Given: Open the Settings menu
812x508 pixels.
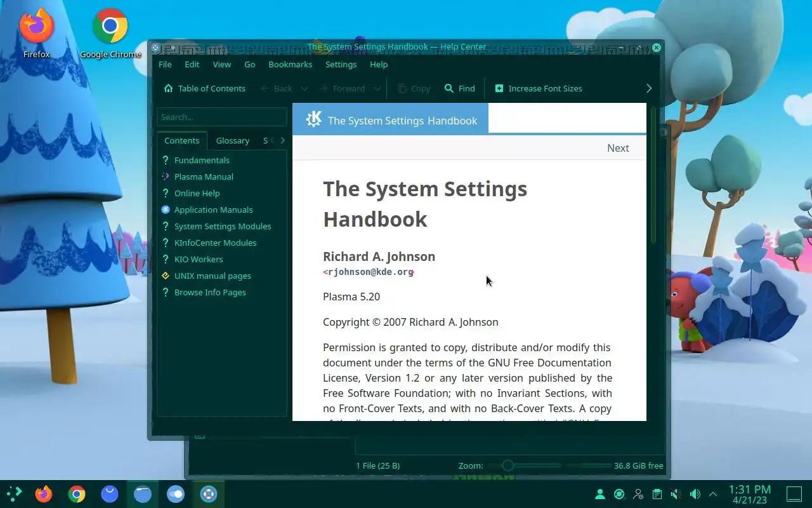Looking at the screenshot, I should click(341, 64).
